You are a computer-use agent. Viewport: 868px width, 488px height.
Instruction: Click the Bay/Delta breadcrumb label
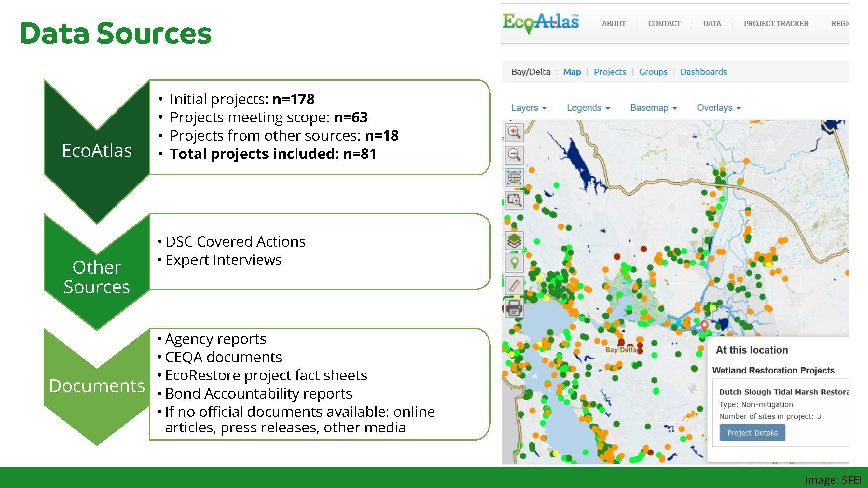tap(531, 72)
